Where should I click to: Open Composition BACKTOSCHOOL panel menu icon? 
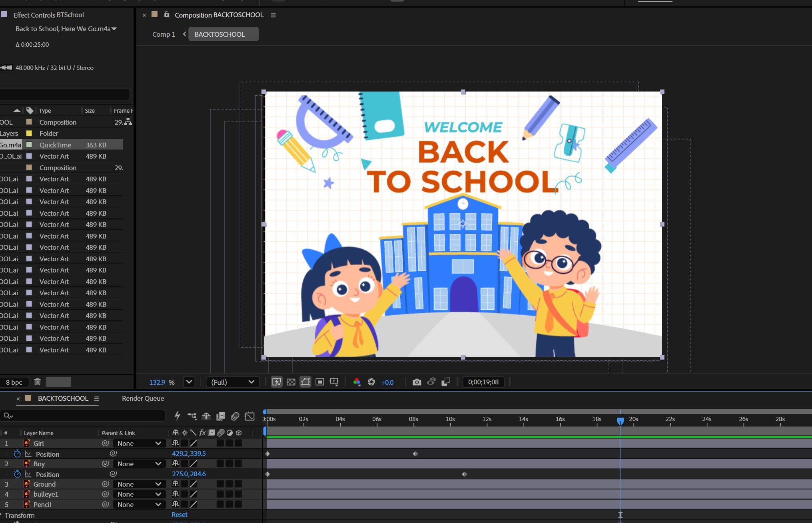(273, 15)
